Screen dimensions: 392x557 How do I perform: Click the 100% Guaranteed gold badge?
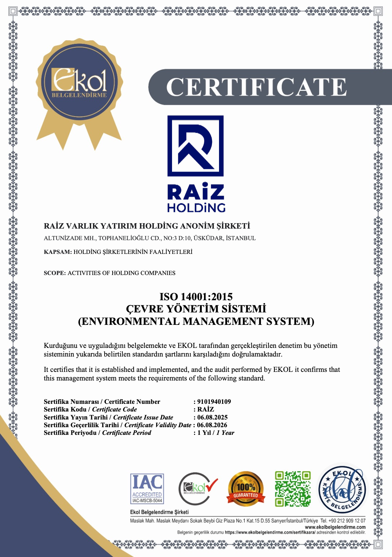[x=246, y=489]
